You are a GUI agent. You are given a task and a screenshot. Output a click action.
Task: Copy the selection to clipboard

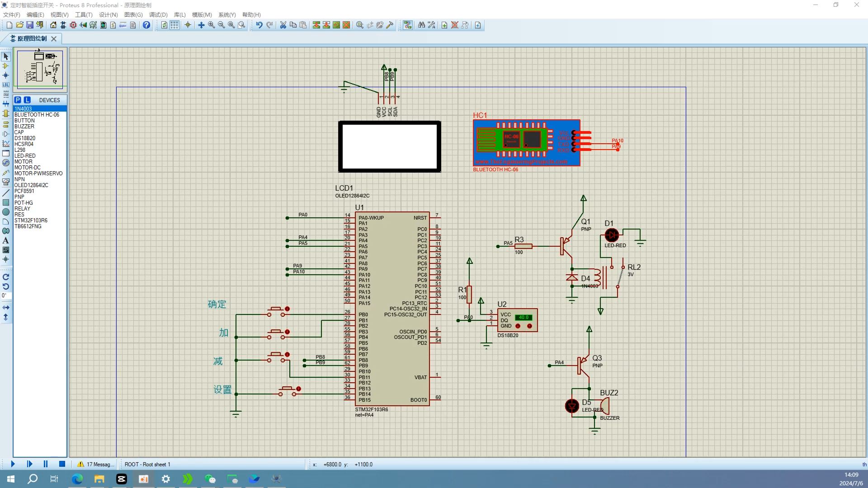tap(293, 25)
